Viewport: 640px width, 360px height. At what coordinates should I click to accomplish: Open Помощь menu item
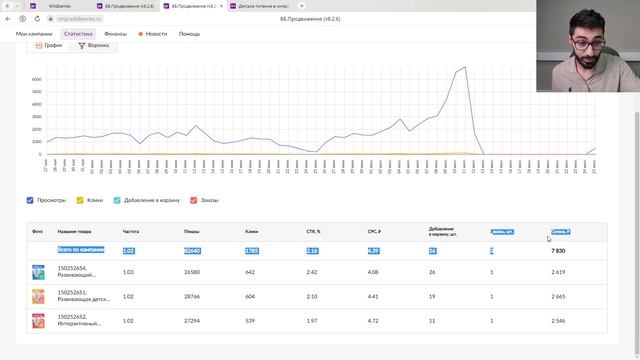tap(189, 34)
